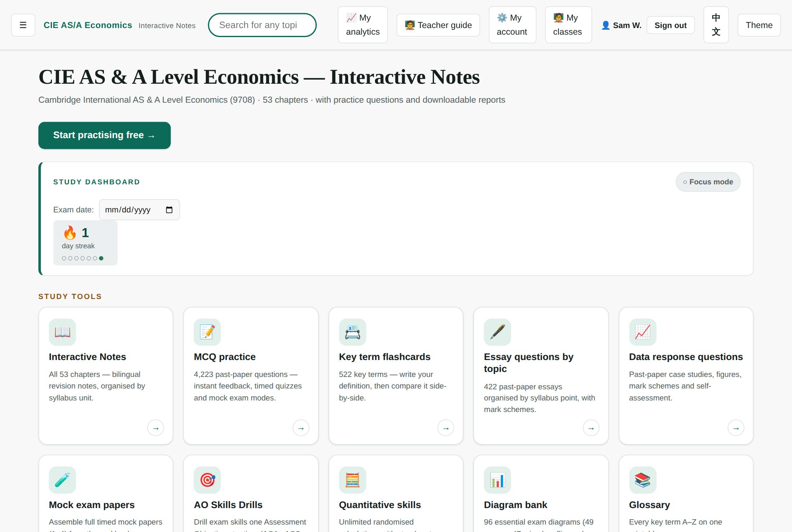The height and width of the screenshot is (532, 792).
Task: Click the Diagram bank bar-chart icon
Action: point(497,480)
